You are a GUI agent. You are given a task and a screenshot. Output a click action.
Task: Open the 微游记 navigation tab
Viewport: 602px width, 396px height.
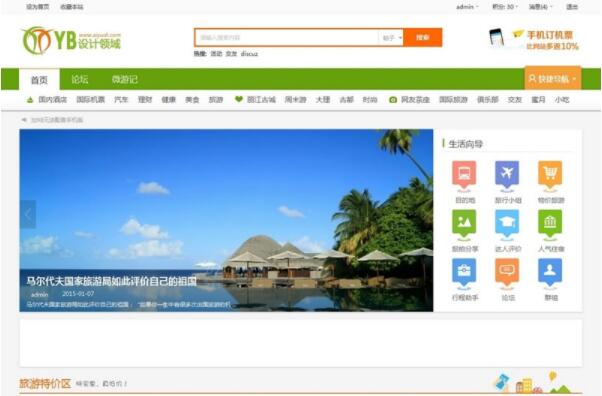click(124, 80)
